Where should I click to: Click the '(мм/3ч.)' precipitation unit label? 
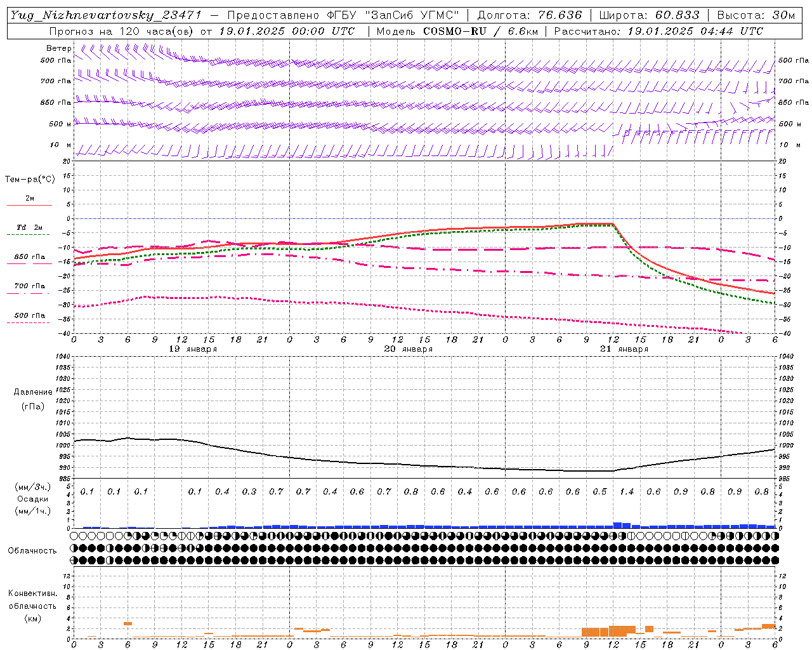pyautogui.click(x=33, y=487)
